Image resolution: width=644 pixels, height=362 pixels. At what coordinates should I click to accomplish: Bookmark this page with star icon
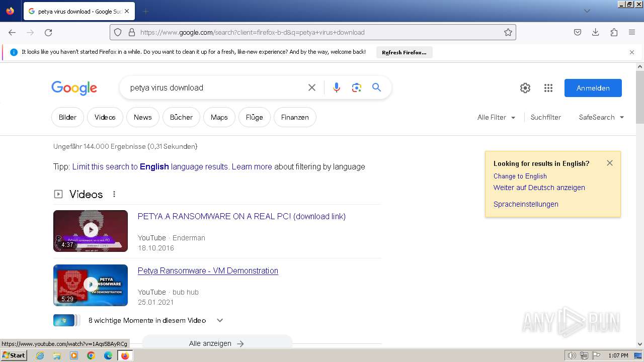click(x=508, y=32)
